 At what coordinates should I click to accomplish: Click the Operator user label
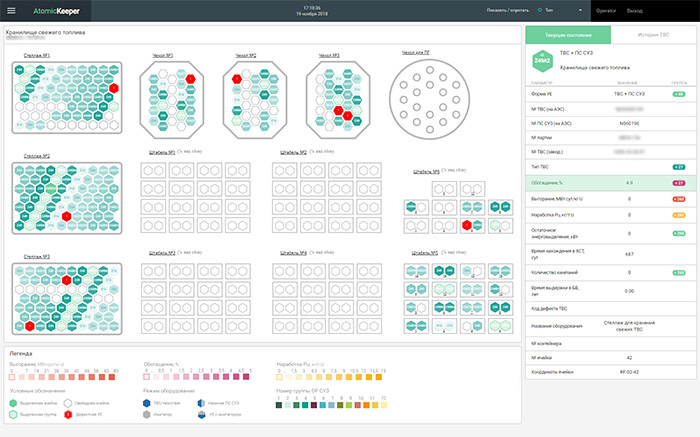(x=606, y=11)
